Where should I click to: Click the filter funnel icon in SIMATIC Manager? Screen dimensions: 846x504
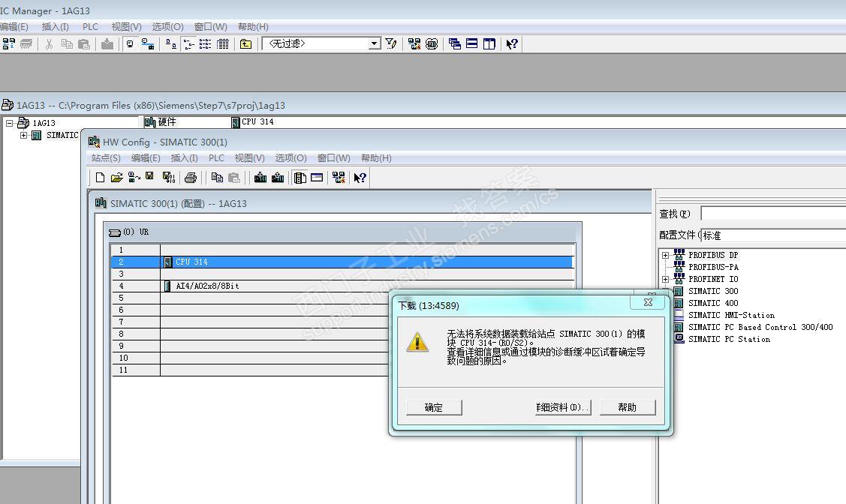(391, 43)
